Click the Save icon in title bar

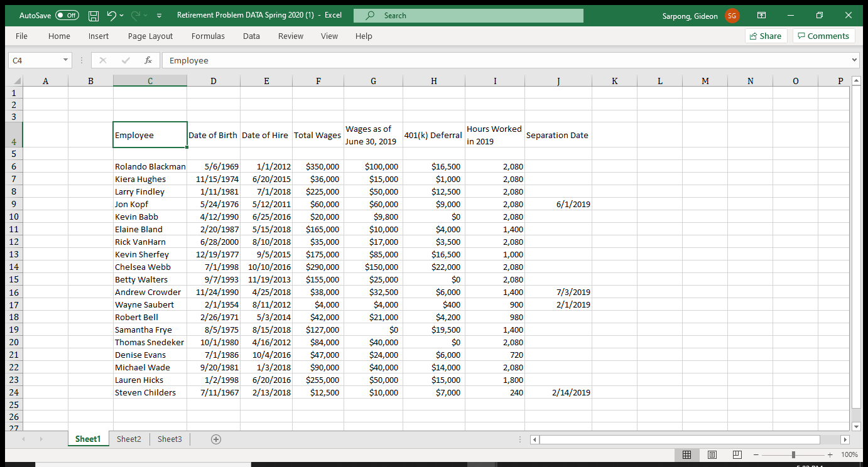pyautogui.click(x=93, y=15)
